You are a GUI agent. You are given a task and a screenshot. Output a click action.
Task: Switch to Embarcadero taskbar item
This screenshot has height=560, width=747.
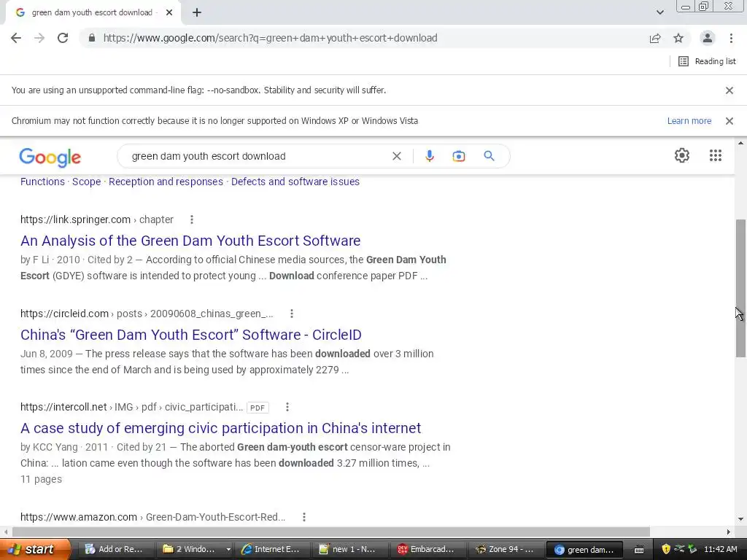coord(427,549)
